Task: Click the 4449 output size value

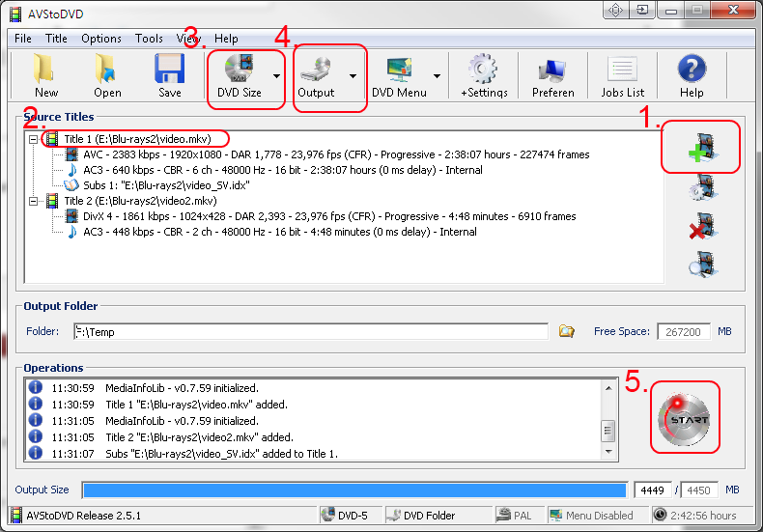Action: (x=652, y=490)
